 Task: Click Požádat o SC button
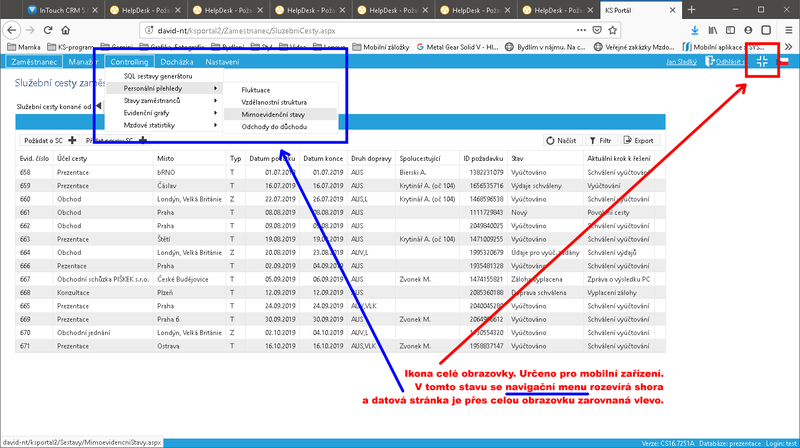tap(48, 140)
